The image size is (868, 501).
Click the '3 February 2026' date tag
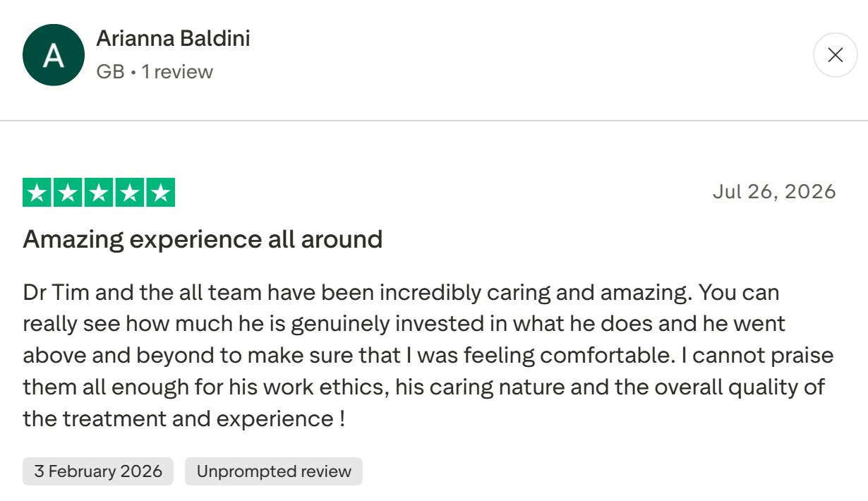98,471
